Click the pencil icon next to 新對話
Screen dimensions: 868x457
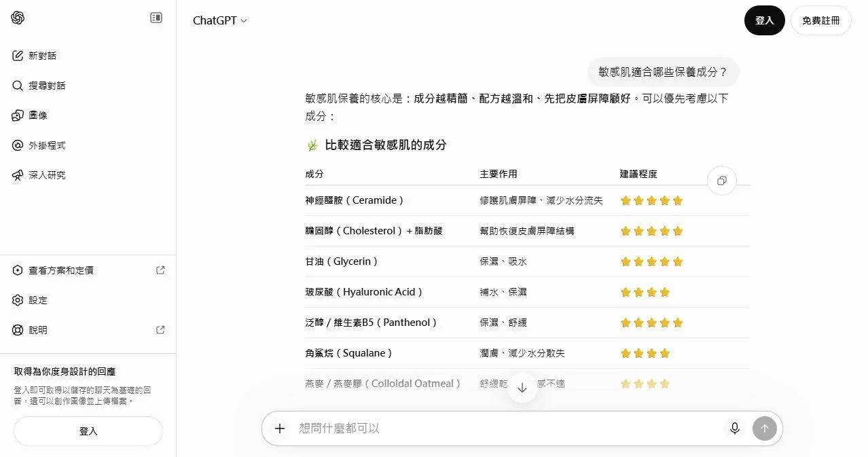click(18, 56)
